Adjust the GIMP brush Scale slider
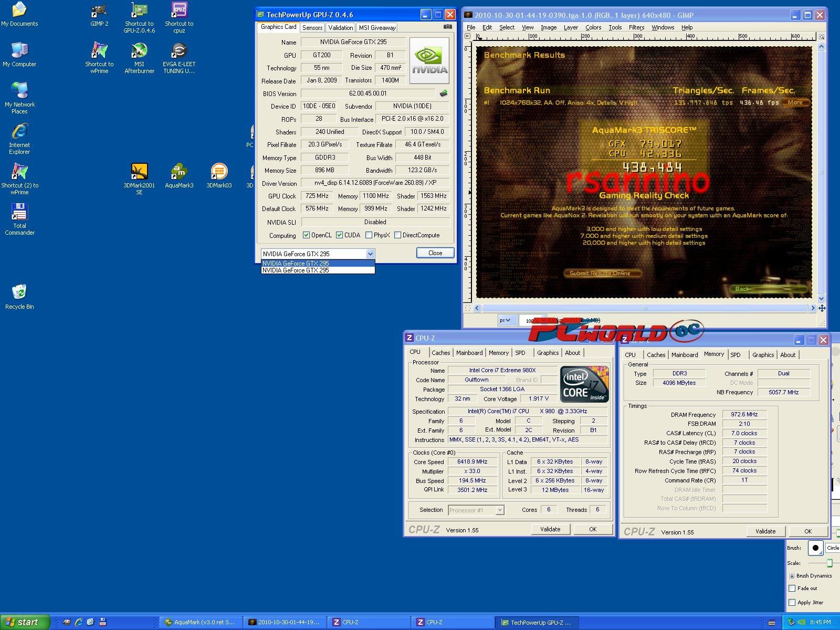840x630 pixels. [x=829, y=563]
